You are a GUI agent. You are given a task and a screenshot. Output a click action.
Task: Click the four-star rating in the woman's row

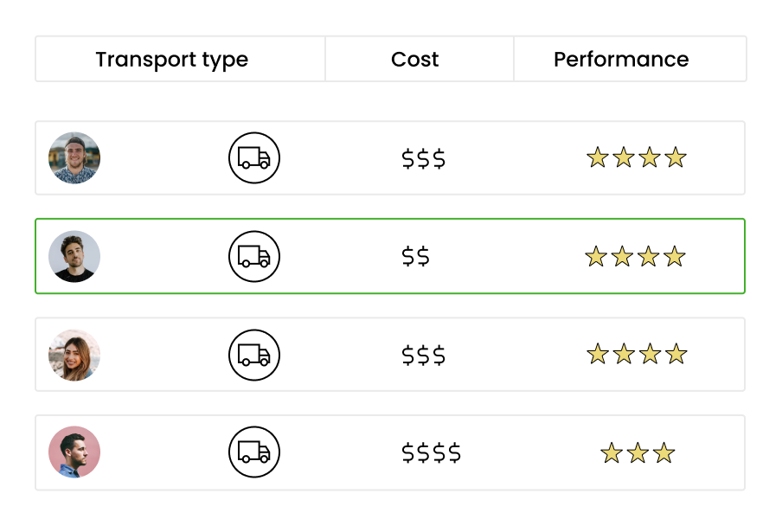click(637, 354)
